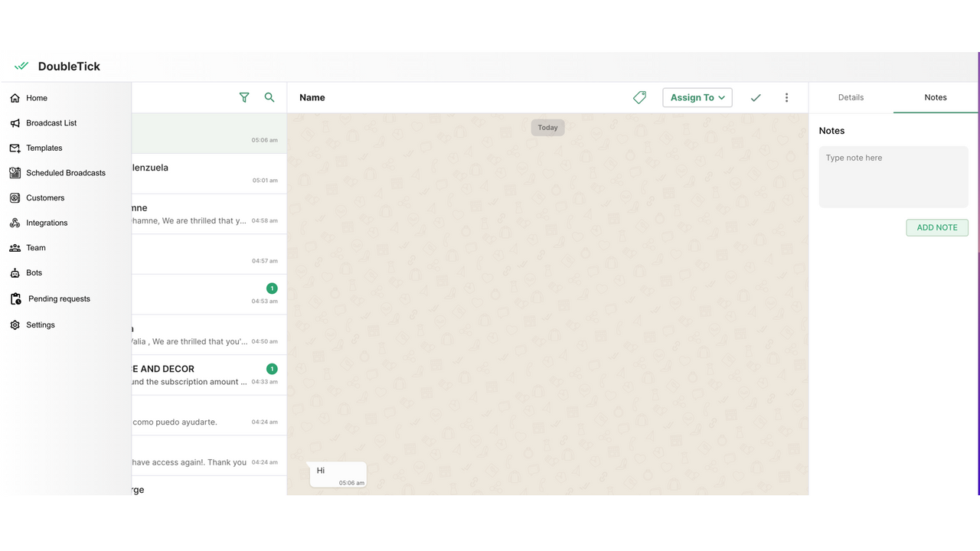Viewport: 980px width, 551px height.
Task: Switch to the Details tab
Action: 851,97
